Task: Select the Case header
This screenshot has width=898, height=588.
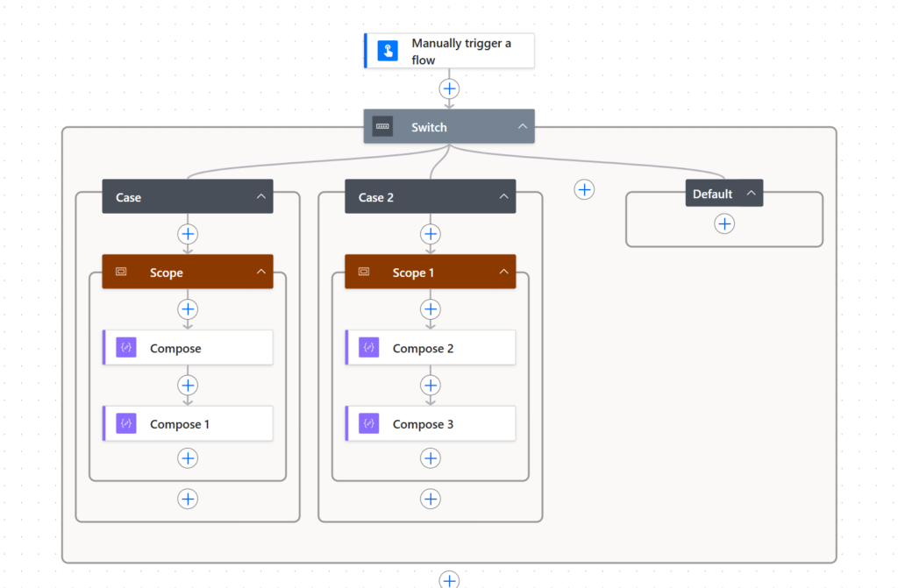Action: click(x=188, y=196)
